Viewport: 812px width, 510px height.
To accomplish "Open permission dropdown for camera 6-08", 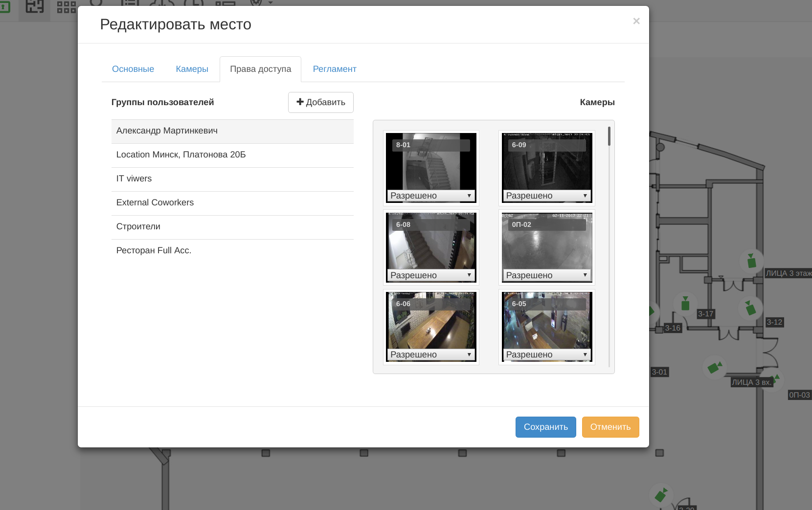I will [431, 275].
